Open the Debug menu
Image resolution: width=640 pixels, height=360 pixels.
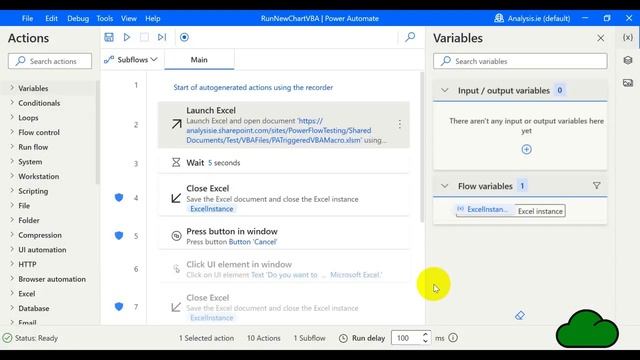(78, 18)
